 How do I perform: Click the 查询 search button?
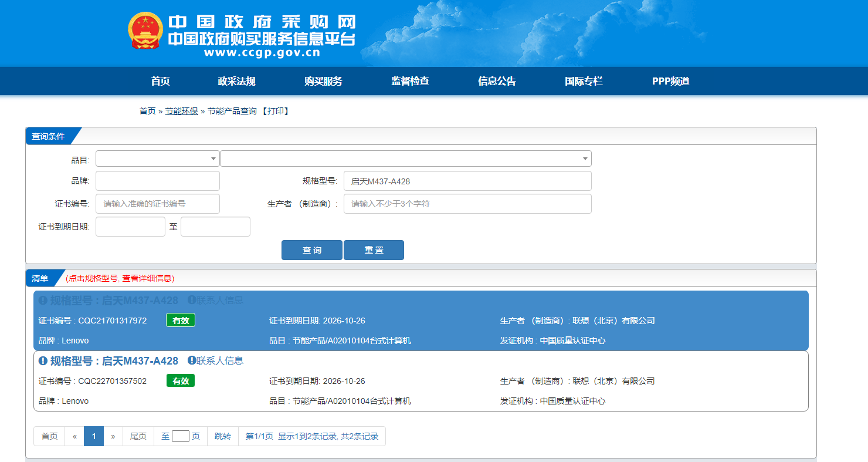coord(312,250)
